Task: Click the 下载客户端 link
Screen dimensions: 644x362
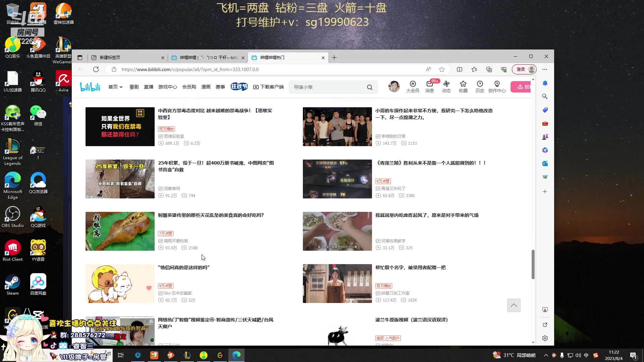Action: [268, 87]
